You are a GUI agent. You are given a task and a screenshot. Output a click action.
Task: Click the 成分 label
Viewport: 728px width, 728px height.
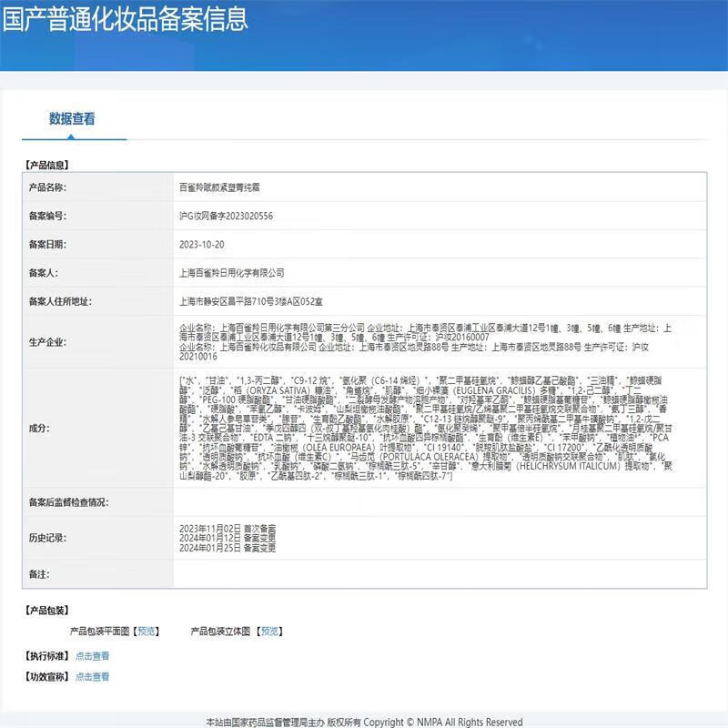[39, 428]
